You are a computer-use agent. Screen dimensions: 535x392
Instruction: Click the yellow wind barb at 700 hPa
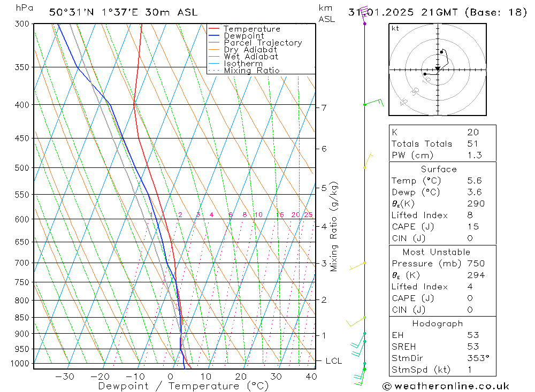coord(357,265)
